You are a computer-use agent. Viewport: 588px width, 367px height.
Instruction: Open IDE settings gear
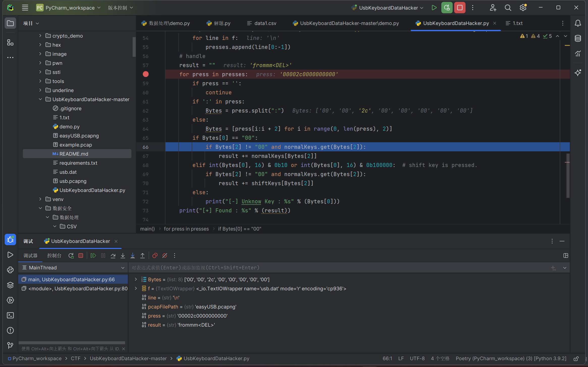523,8
